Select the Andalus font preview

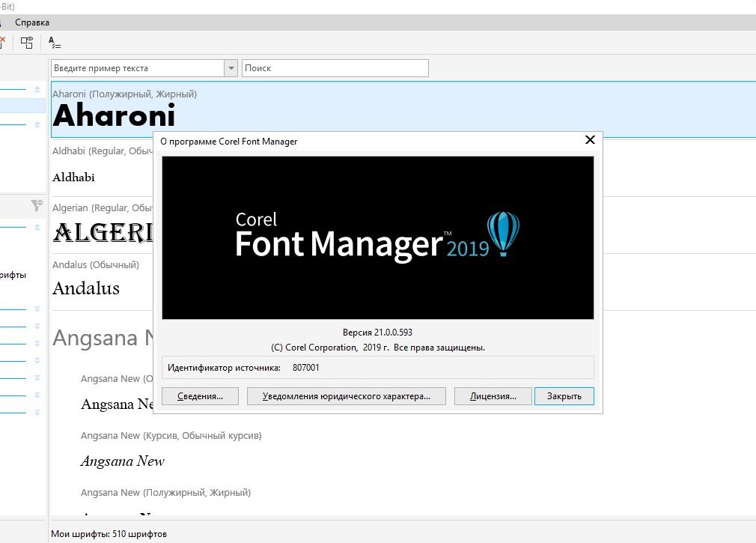[86, 288]
